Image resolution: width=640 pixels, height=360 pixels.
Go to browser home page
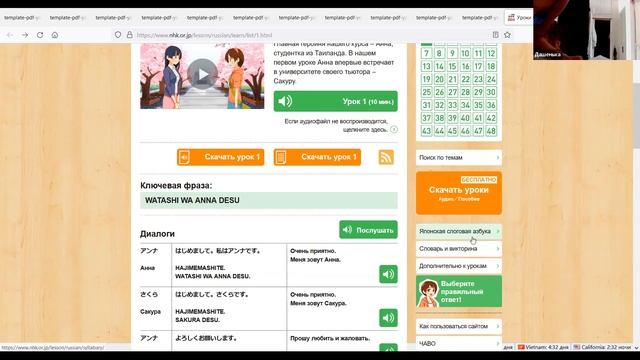point(55,35)
